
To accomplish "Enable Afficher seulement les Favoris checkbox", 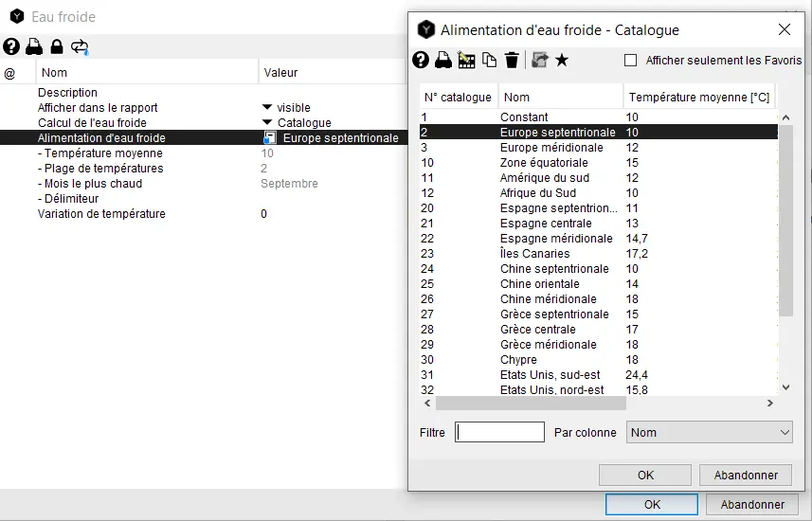I will (631, 61).
